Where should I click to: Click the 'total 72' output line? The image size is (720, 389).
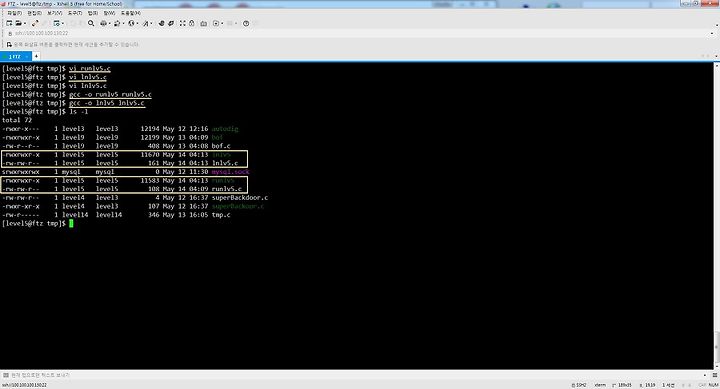(17, 120)
